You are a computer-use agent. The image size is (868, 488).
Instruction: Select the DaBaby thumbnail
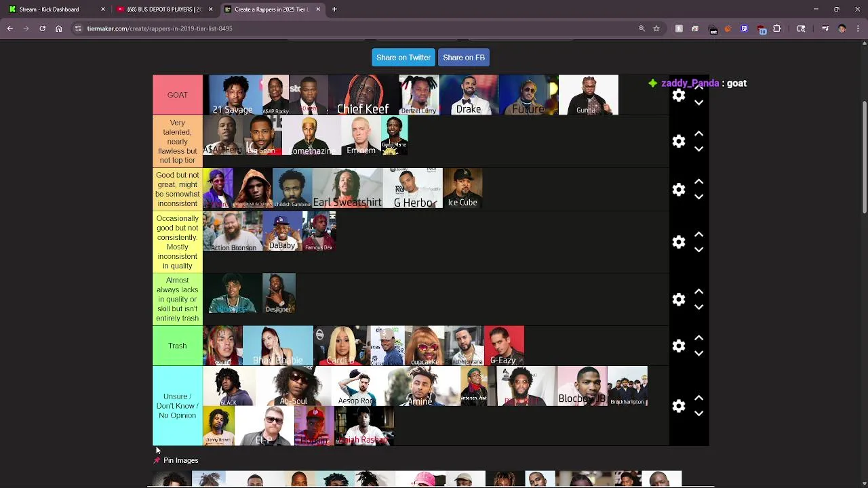pyautogui.click(x=282, y=230)
